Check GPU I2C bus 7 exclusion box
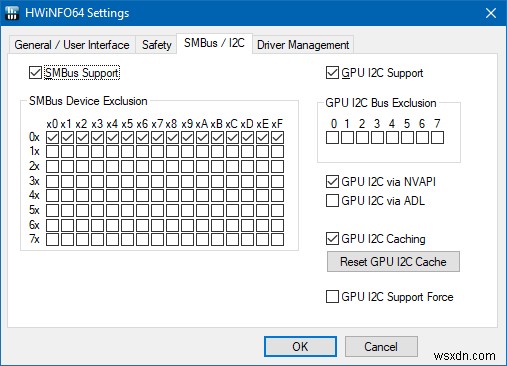507x366 pixels. click(x=437, y=137)
